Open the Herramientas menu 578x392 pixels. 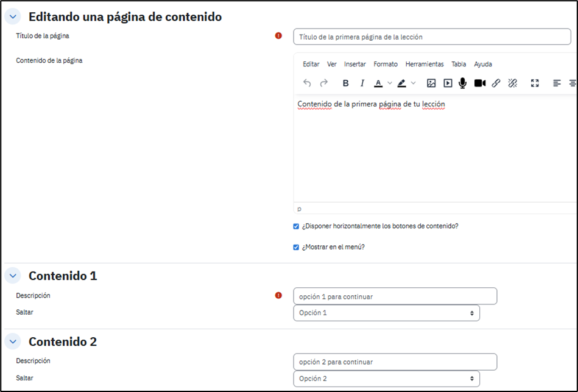coord(425,65)
